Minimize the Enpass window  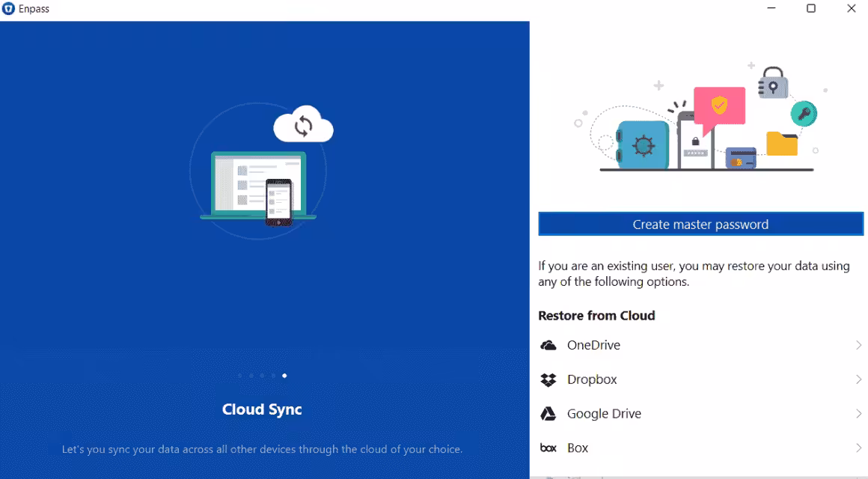click(x=771, y=9)
